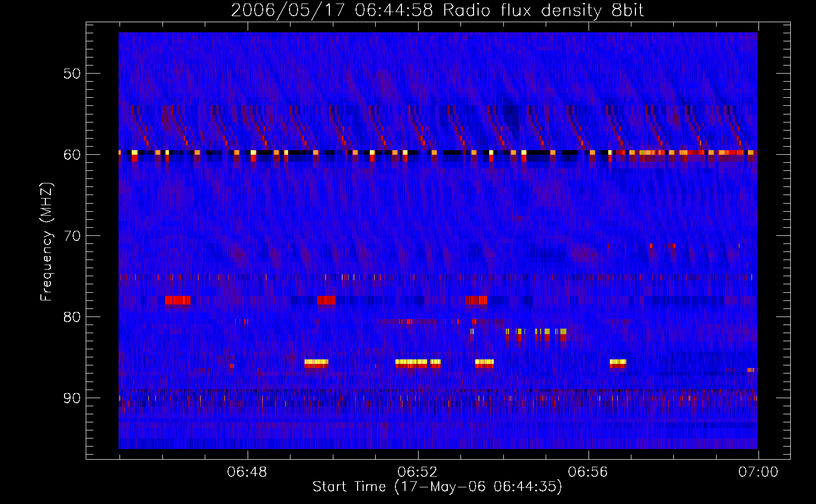Viewport: 816px width, 504px height.
Task: Click the 06:52 time tick label
Action: (x=418, y=472)
